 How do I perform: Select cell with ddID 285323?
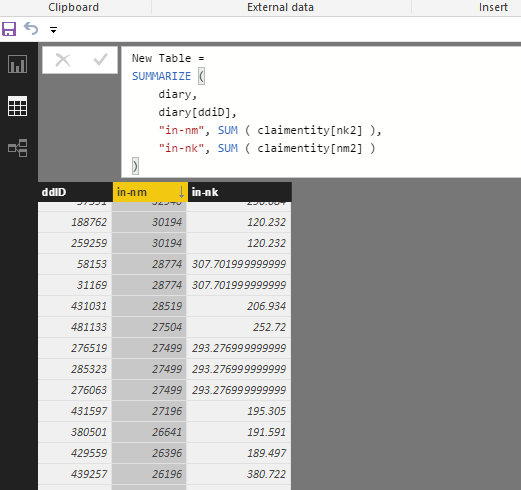click(x=75, y=369)
